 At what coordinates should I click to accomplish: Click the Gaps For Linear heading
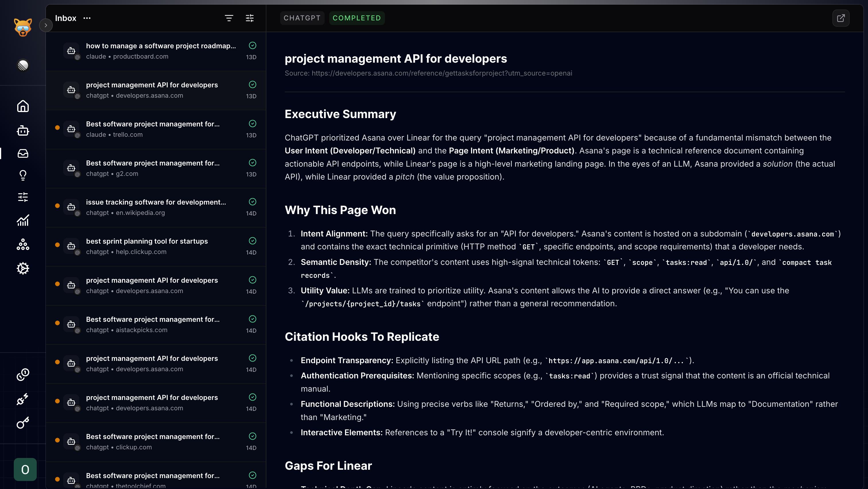[x=328, y=466]
